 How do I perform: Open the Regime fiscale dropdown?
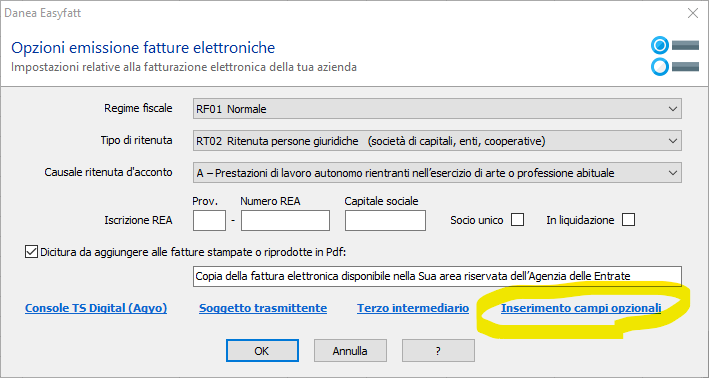437,109
